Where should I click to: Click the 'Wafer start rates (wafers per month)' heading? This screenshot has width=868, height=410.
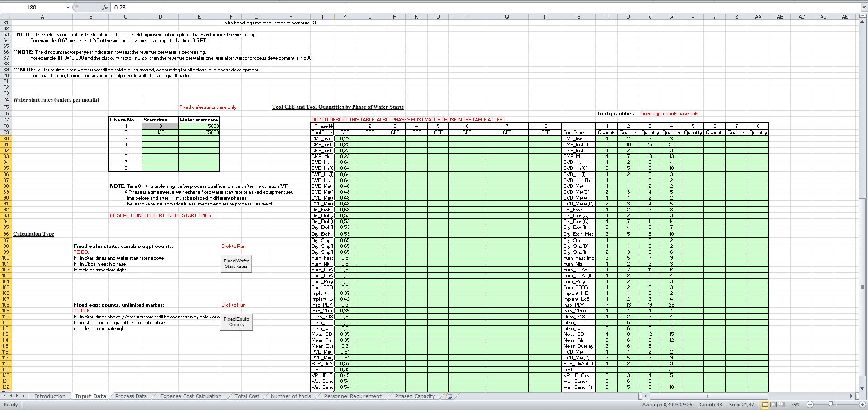click(x=56, y=100)
